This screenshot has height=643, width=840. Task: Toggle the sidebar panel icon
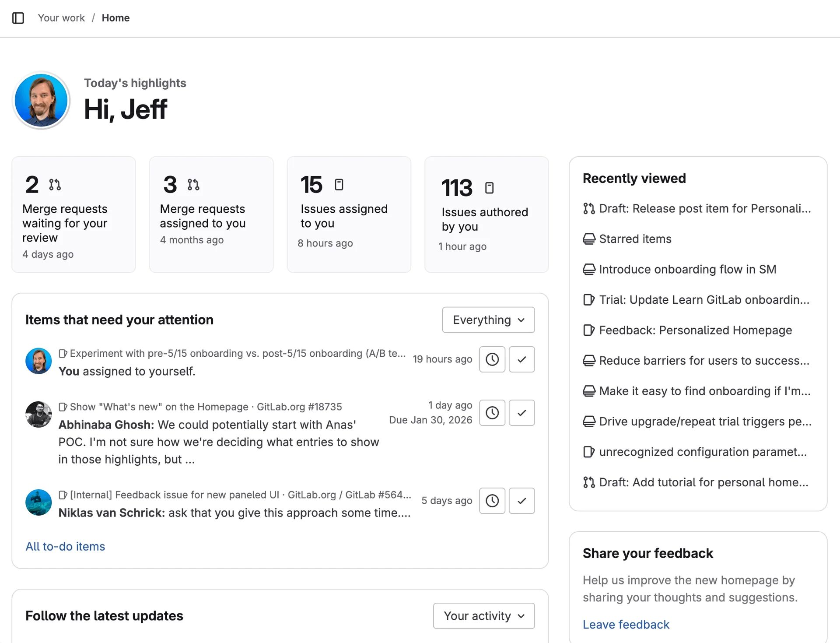coord(18,18)
